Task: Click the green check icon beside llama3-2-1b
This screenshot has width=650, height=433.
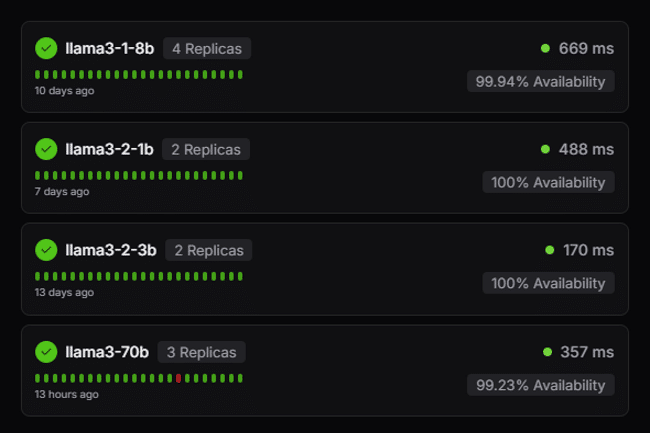Action: 46,149
